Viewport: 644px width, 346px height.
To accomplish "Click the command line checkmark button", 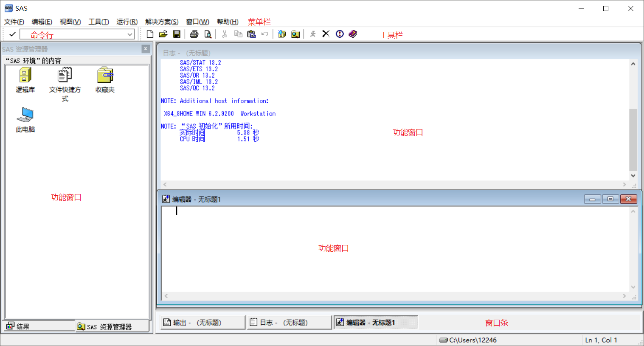I will point(12,34).
